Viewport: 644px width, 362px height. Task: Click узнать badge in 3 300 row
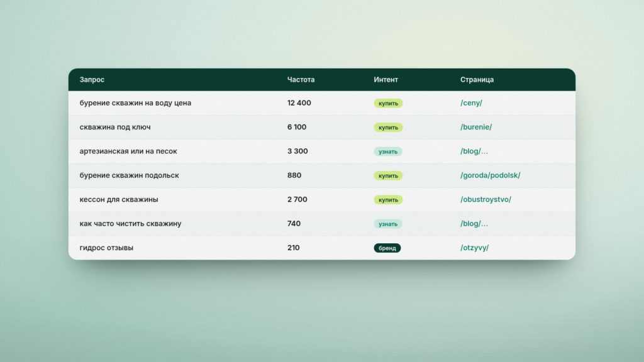click(387, 151)
